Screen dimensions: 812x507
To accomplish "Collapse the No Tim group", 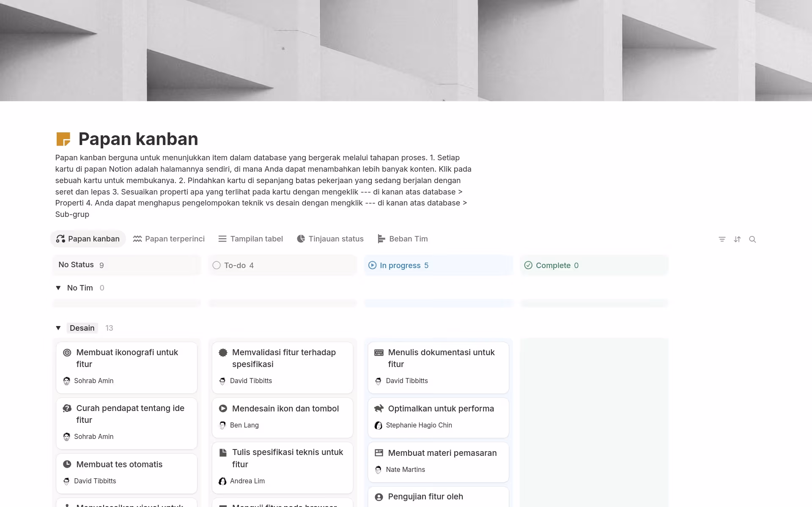I will [x=58, y=288].
